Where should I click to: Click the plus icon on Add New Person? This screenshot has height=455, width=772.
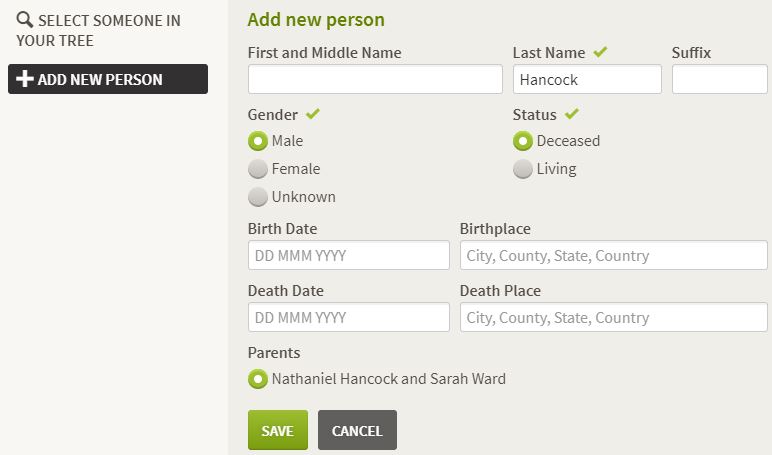[25, 79]
